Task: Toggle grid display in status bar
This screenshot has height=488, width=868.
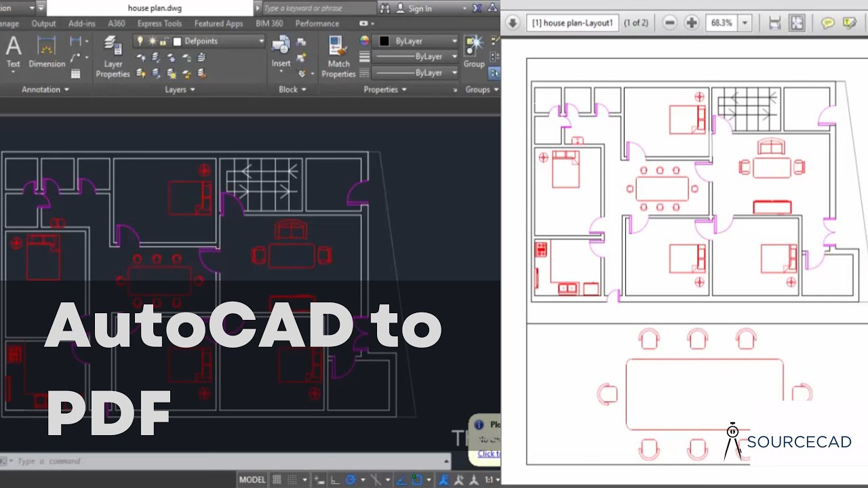Action: pyautogui.click(x=277, y=480)
